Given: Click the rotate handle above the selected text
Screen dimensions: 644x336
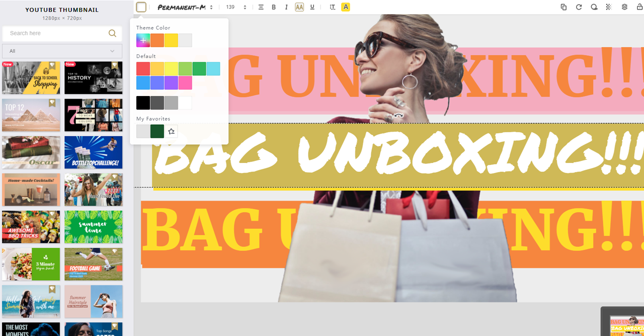Looking at the screenshot, I should (x=398, y=116).
